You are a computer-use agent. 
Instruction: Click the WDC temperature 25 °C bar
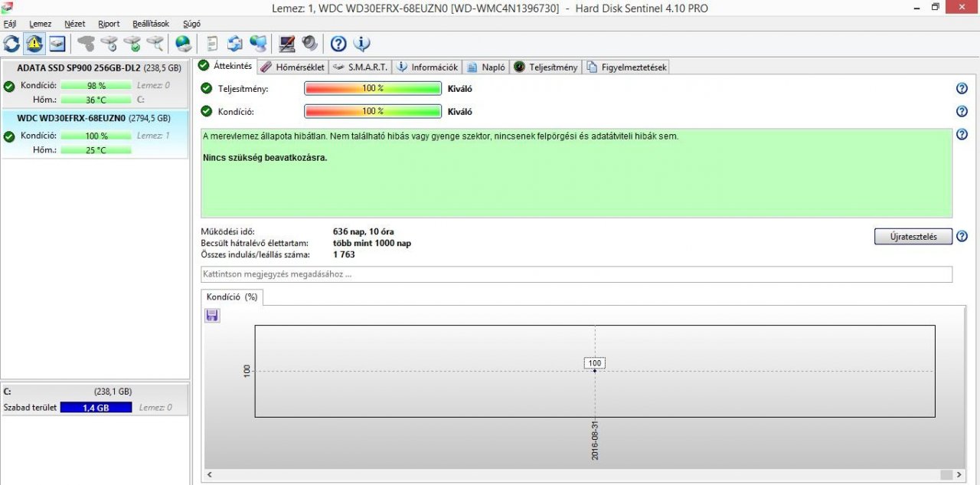click(x=96, y=149)
